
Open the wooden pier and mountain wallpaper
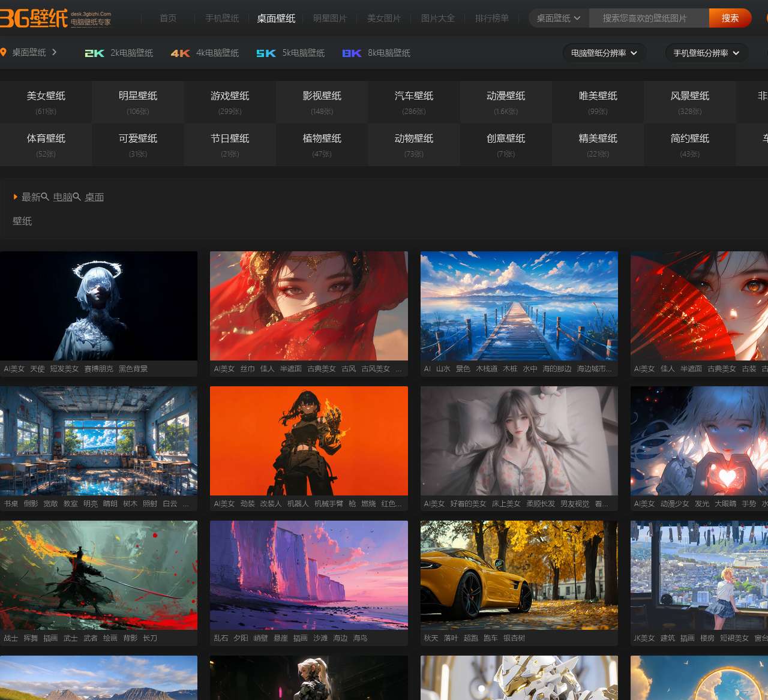click(x=519, y=306)
